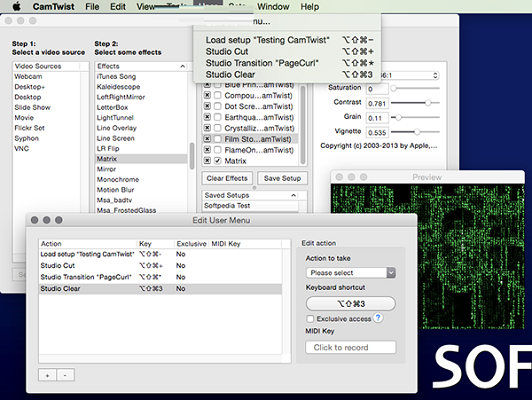Adjust the Contrast slider handle
Viewport: 532px width, 400px height.
(428, 102)
